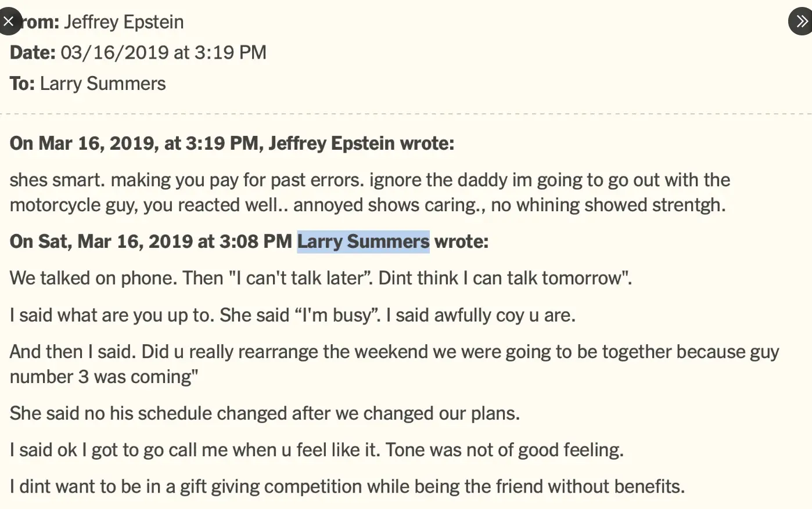This screenshot has width=812, height=509.
Task: Click the bold "Date:" label
Action: 33,53
